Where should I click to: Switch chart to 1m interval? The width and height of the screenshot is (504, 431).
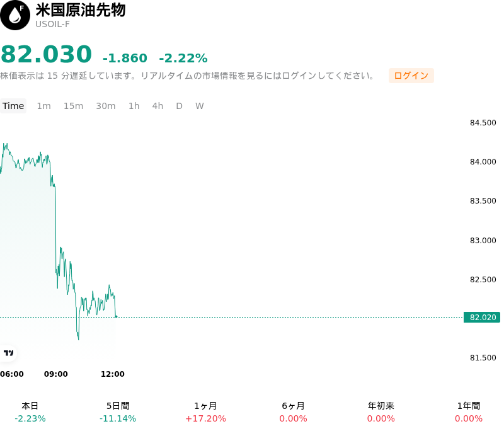coord(43,106)
